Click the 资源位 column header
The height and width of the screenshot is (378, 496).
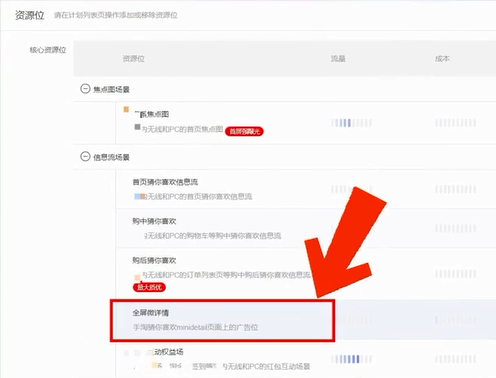click(133, 59)
